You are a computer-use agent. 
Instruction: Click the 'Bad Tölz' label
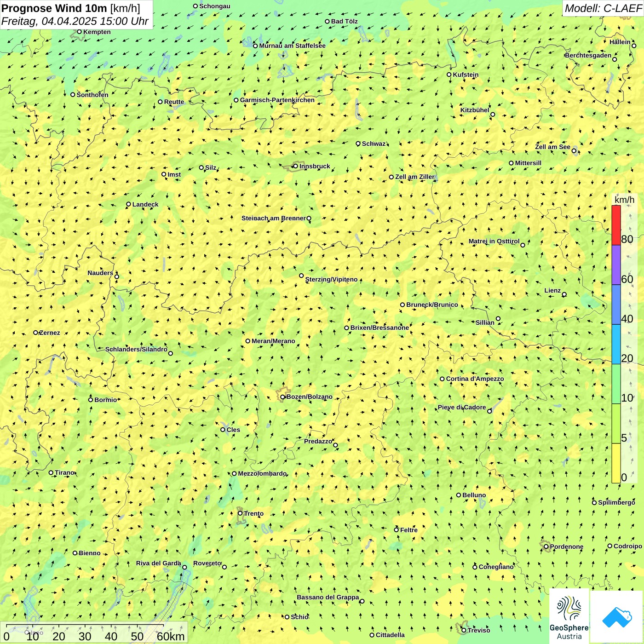click(x=345, y=21)
